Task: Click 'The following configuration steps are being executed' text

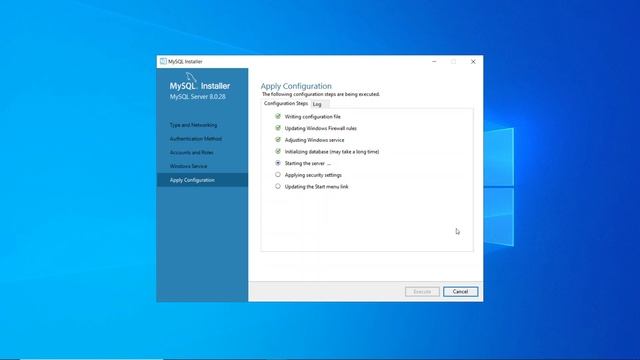Action: [x=321, y=94]
